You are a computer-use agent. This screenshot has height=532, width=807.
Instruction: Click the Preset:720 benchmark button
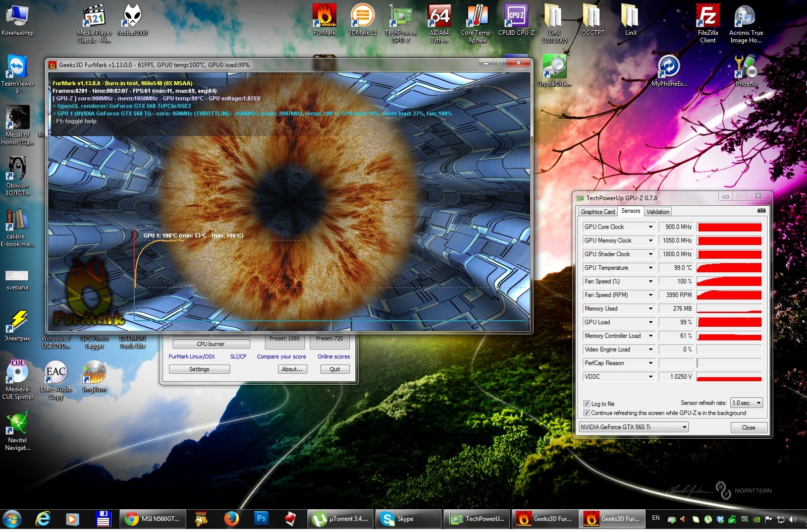329,341
